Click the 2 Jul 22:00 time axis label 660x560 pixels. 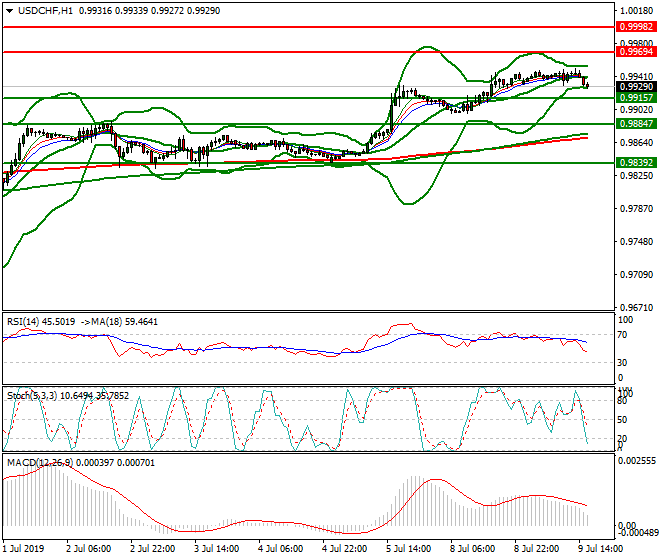(153, 549)
